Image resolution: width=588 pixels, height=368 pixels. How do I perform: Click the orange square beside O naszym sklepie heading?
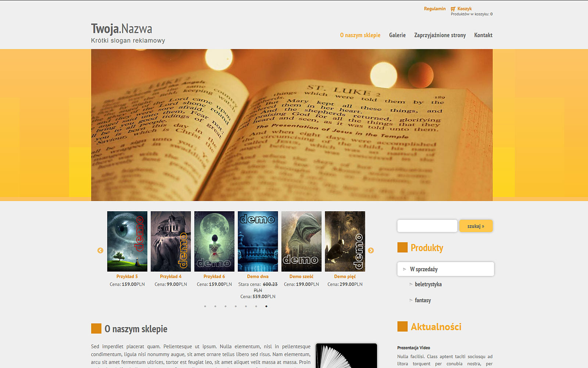pos(96,329)
